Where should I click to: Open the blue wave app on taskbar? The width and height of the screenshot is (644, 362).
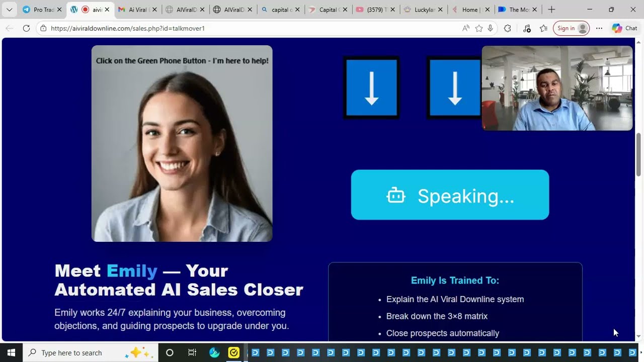(x=214, y=352)
